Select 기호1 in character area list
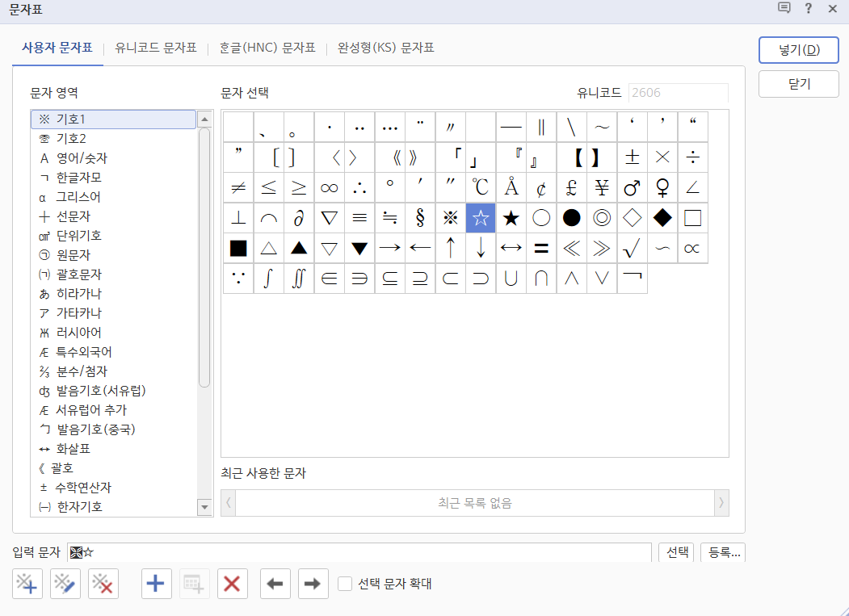The width and height of the screenshot is (849, 616). coord(113,119)
